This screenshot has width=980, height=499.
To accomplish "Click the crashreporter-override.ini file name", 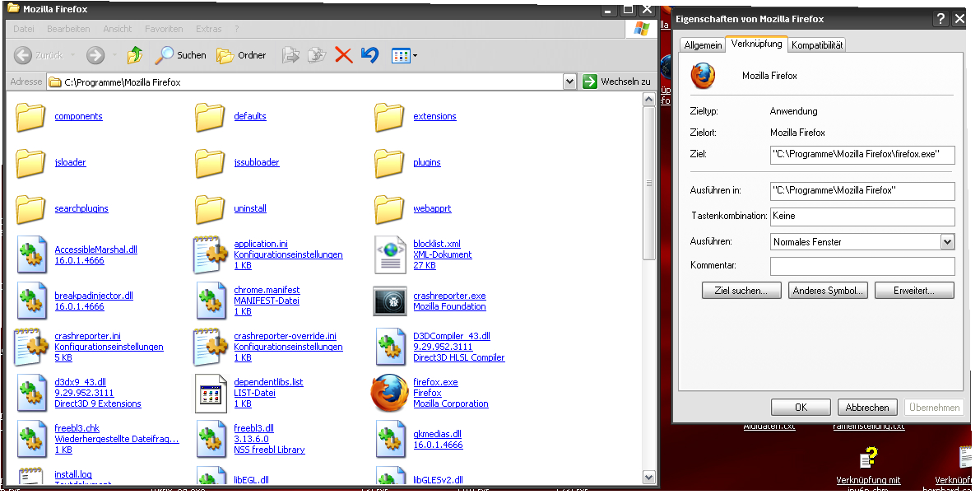I will [x=285, y=337].
